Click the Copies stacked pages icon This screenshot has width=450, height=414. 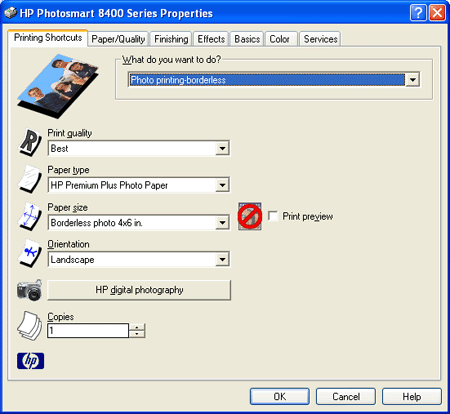[x=30, y=326]
